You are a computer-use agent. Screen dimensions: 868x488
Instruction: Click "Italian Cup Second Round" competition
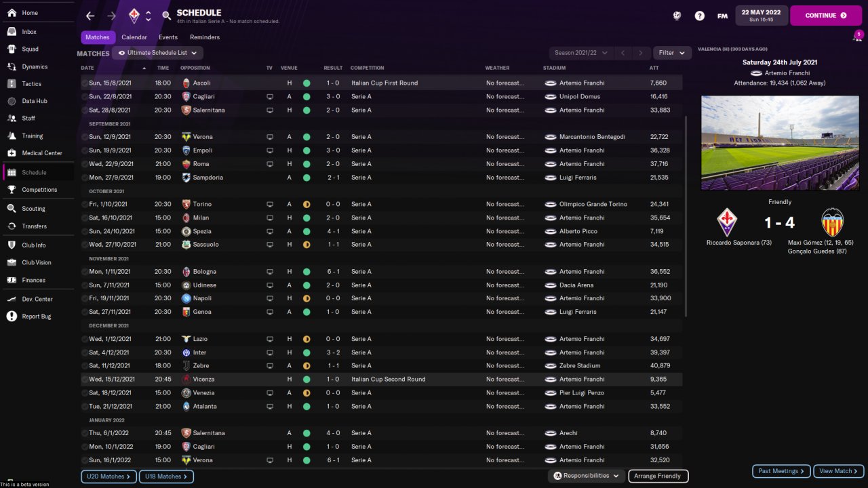tap(389, 380)
